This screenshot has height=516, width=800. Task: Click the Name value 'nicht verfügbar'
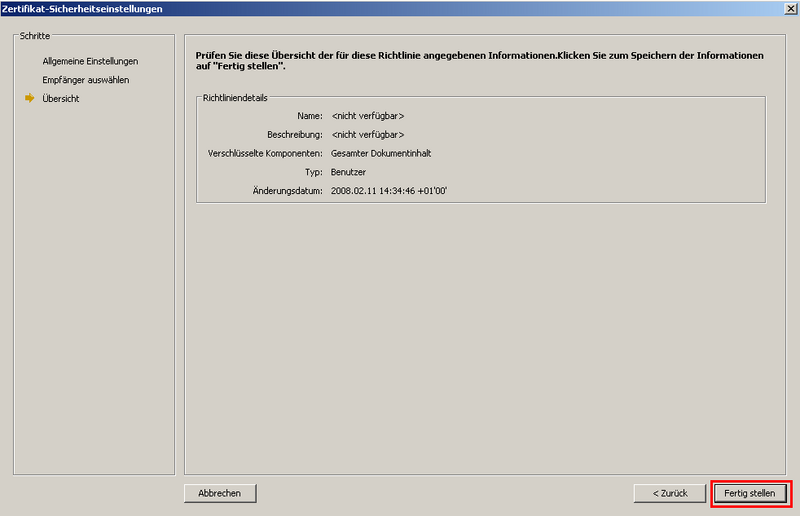367,116
